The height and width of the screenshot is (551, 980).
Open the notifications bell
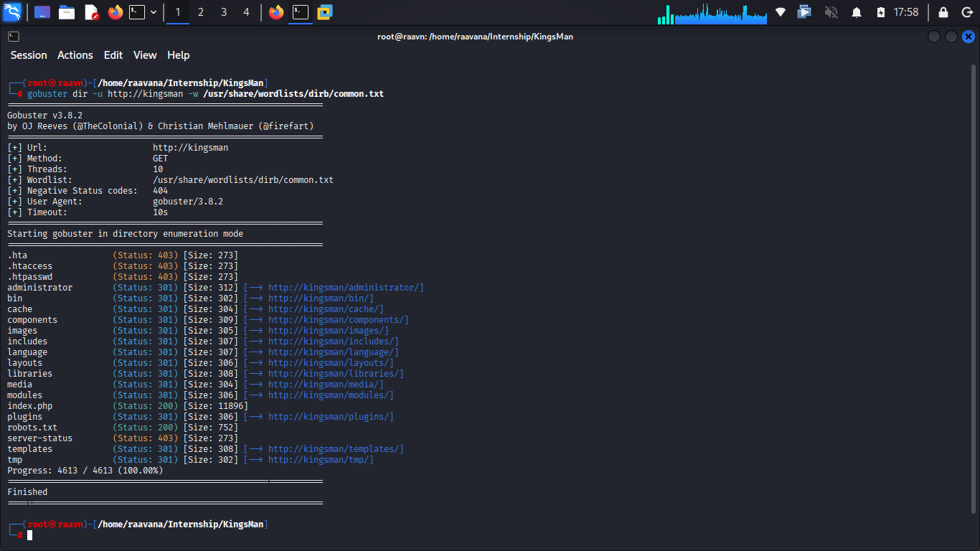click(x=857, y=12)
